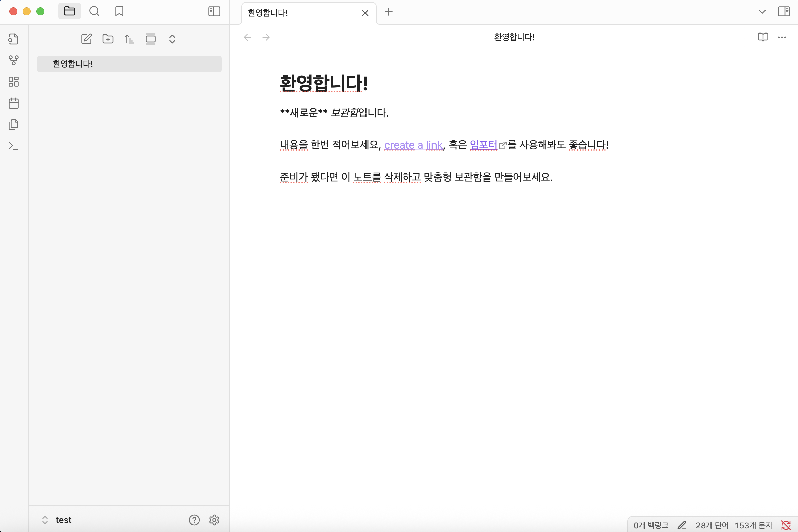798x532 pixels.
Task: Change the file sort order
Action: pyautogui.click(x=129, y=39)
